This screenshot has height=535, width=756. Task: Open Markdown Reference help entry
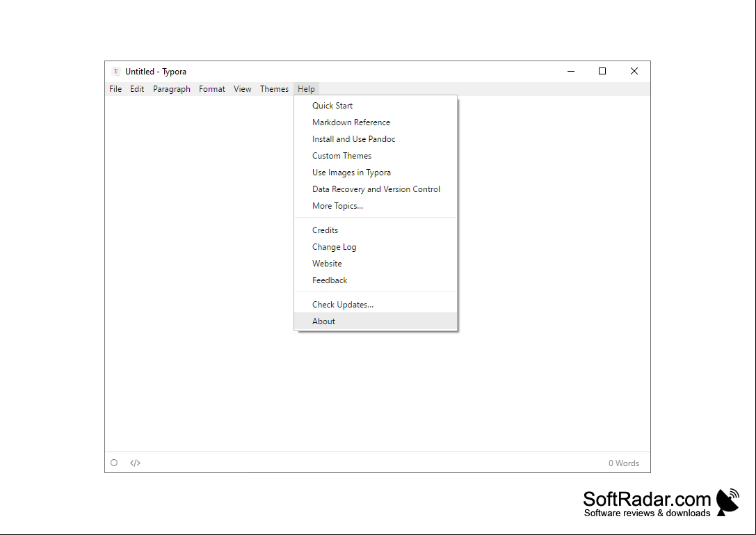(x=376, y=122)
